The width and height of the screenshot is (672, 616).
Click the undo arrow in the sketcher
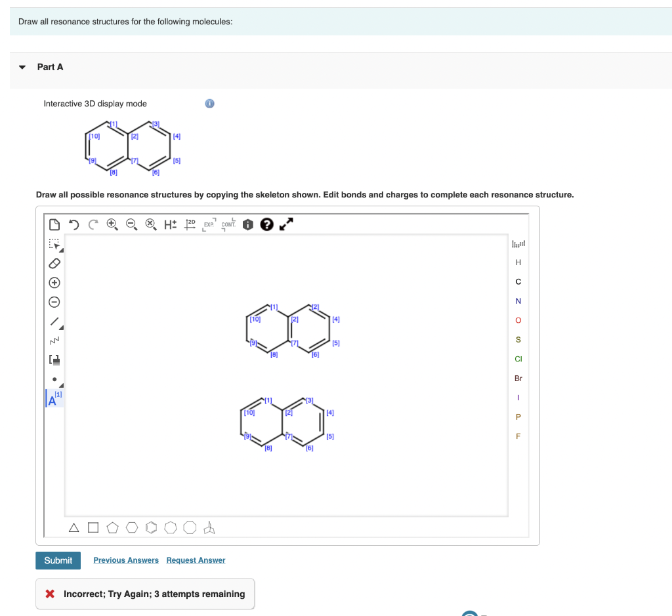(x=73, y=224)
